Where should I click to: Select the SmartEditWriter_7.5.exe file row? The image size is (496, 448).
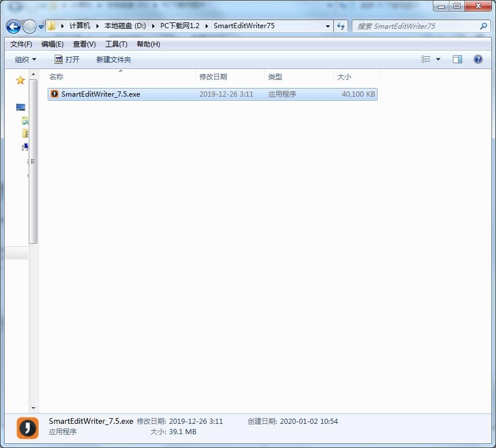(x=213, y=94)
